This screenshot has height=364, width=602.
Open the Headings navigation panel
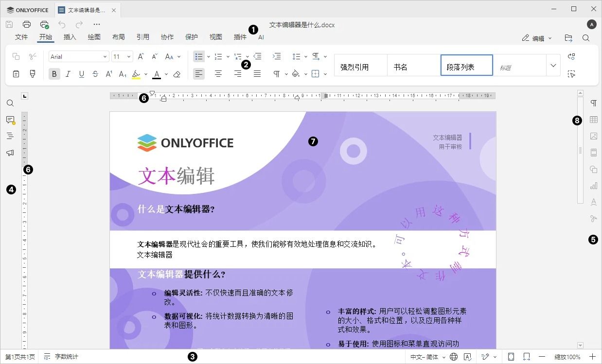[10, 136]
